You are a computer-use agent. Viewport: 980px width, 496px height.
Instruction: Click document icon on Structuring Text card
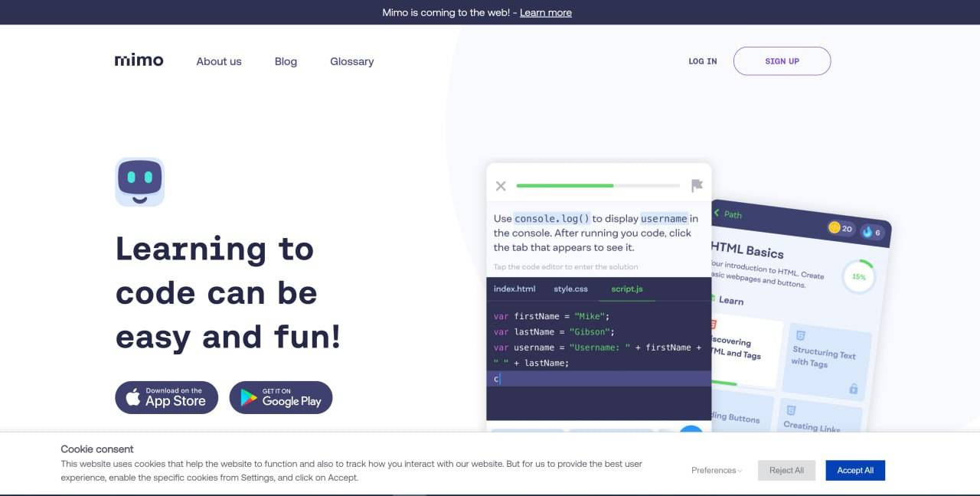click(800, 336)
